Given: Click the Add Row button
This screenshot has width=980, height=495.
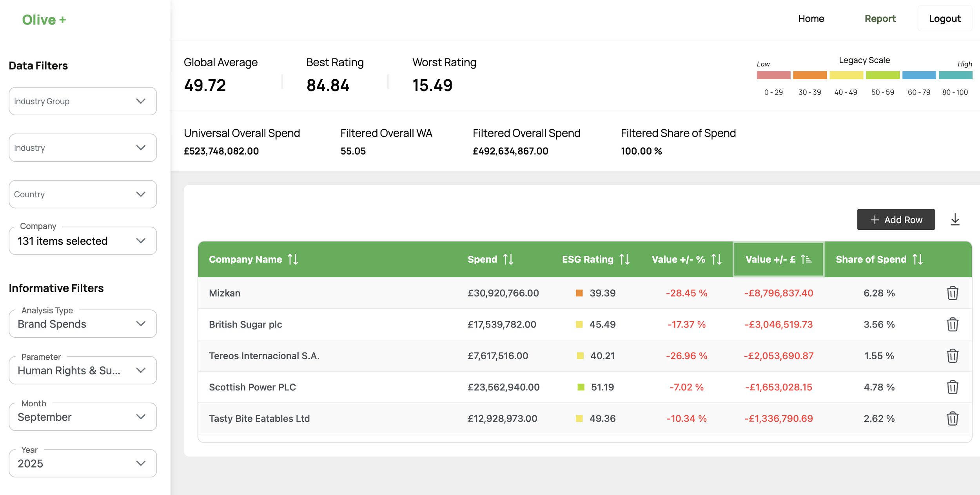Looking at the screenshot, I should (x=895, y=220).
